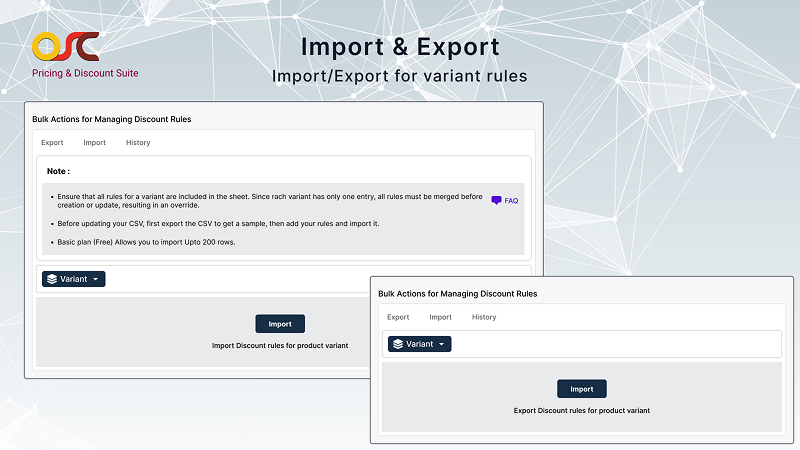Click the OSC logo icon
This screenshot has width=800, height=450.
click(65, 47)
